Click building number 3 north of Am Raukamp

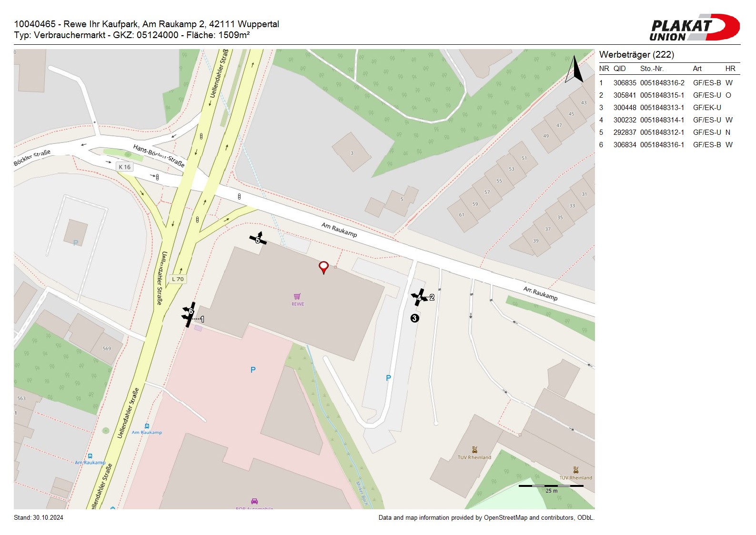click(352, 153)
